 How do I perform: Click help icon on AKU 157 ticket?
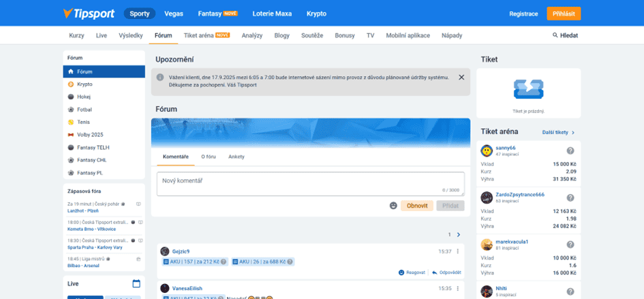coord(224,262)
